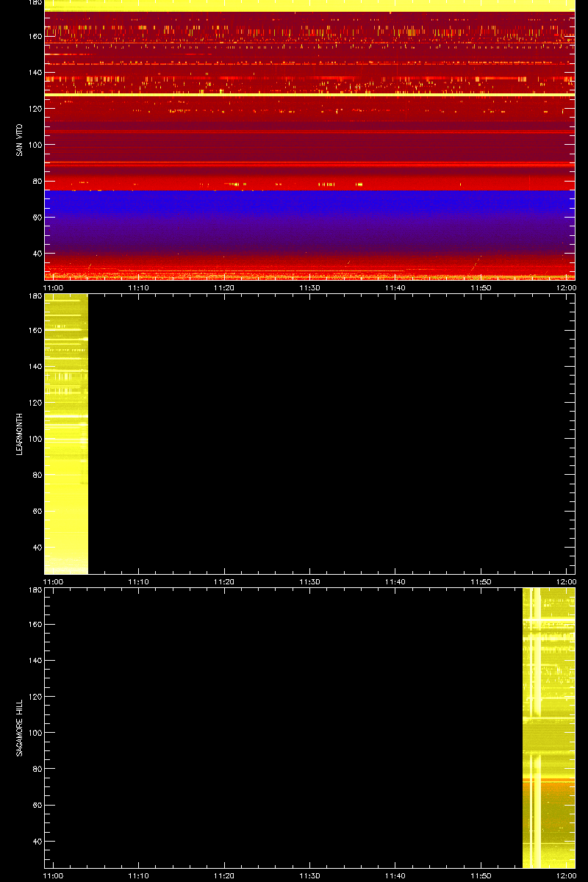Click the 80 frequency tick on San Vito axis

pyautogui.click(x=37, y=181)
